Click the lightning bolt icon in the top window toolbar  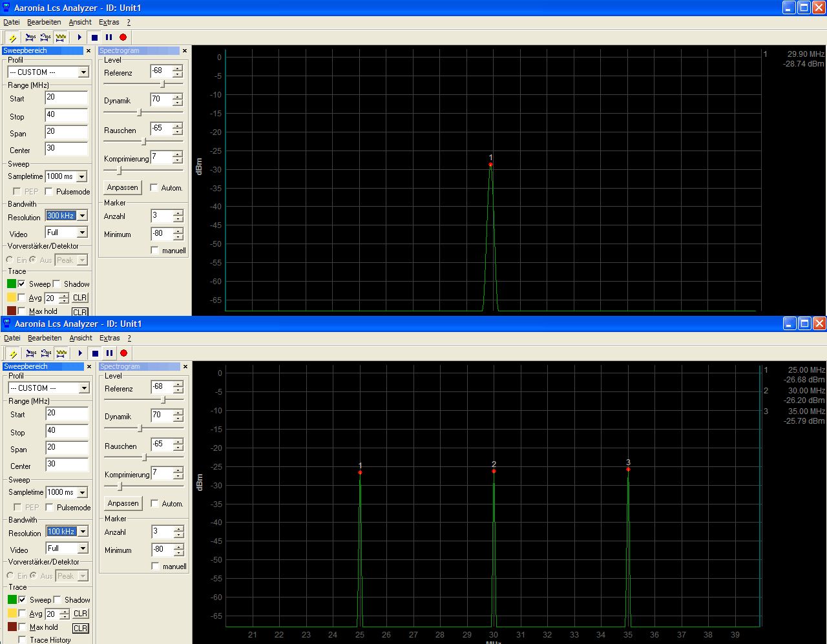[12, 37]
